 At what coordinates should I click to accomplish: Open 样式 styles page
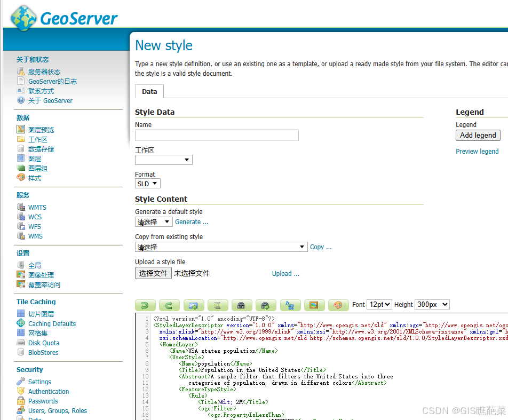coord(35,178)
